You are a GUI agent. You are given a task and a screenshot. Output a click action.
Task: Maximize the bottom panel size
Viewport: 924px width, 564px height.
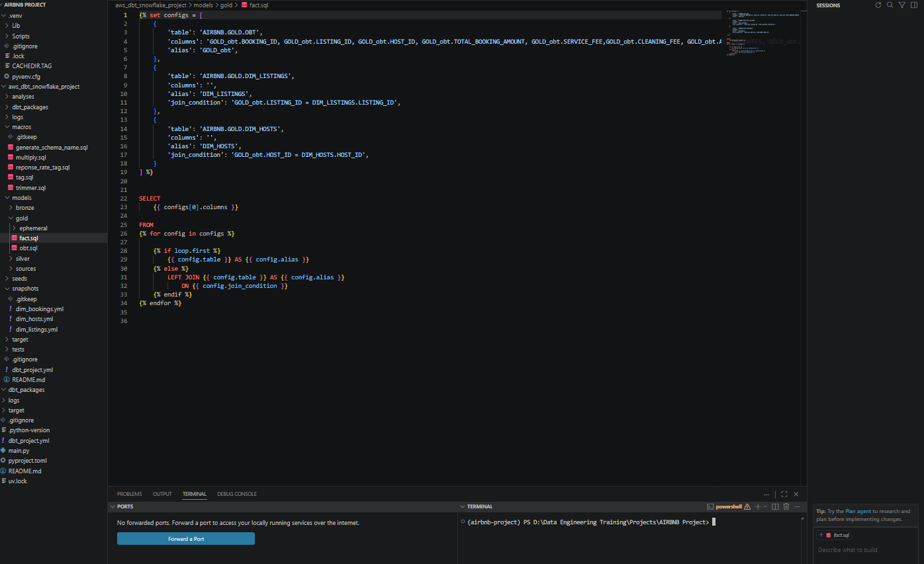click(784, 494)
